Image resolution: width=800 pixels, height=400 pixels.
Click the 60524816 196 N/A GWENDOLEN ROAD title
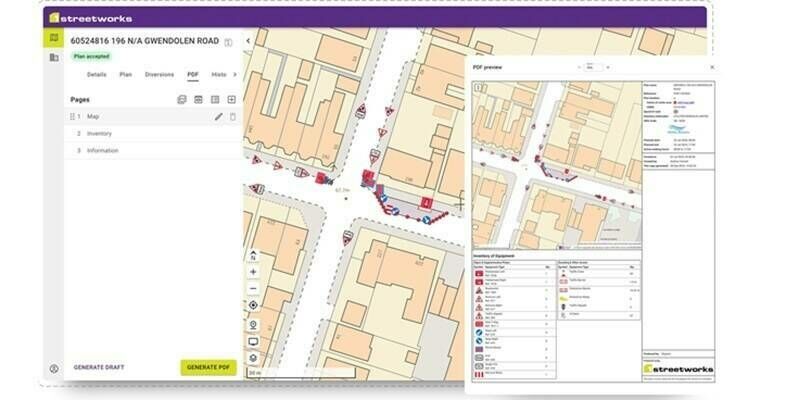[x=144, y=41]
